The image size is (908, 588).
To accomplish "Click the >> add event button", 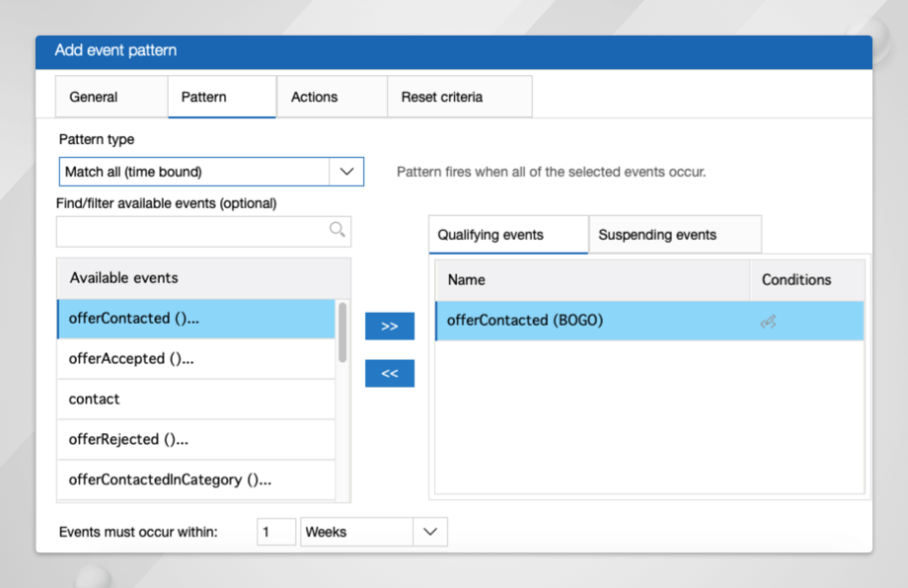I will click(x=389, y=326).
